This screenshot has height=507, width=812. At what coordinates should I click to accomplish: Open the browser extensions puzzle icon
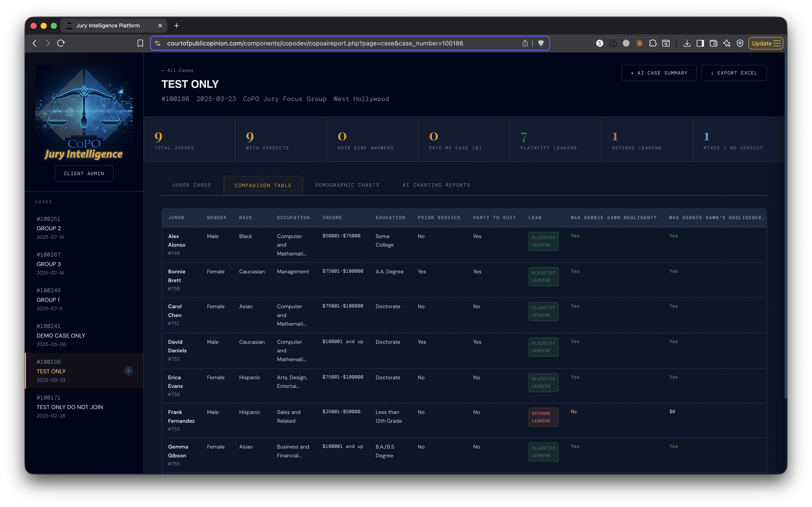click(652, 43)
